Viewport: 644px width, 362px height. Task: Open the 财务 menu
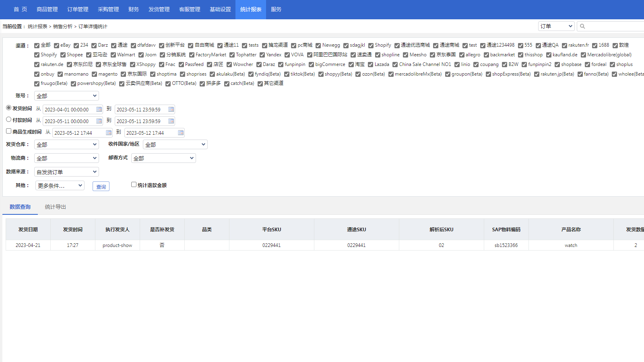pyautogui.click(x=134, y=9)
